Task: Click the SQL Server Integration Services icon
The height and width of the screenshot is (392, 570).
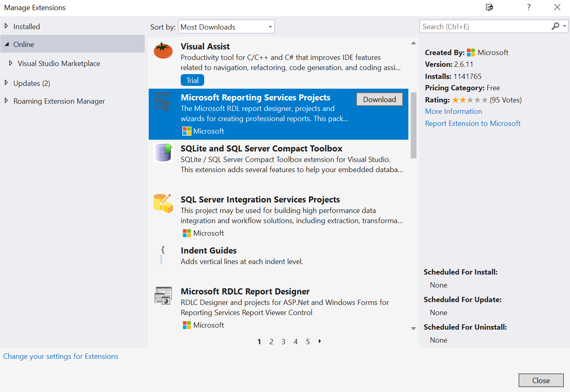Action: point(163,203)
